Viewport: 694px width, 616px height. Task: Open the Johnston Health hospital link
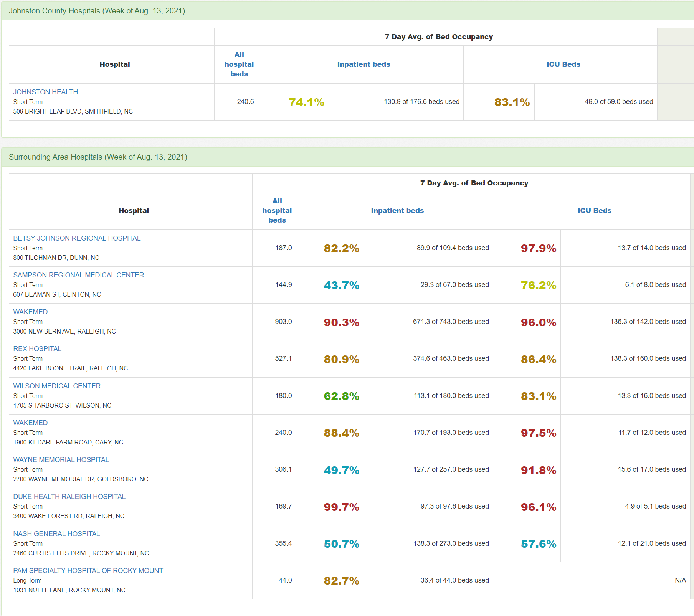(45, 92)
